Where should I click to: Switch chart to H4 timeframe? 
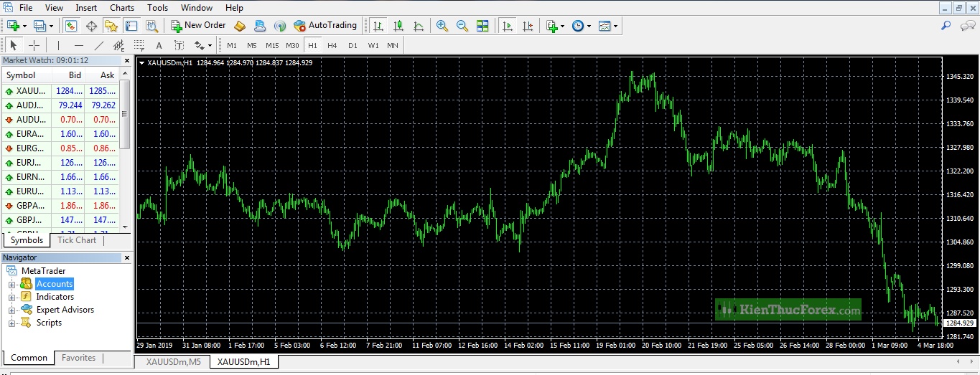tap(332, 45)
